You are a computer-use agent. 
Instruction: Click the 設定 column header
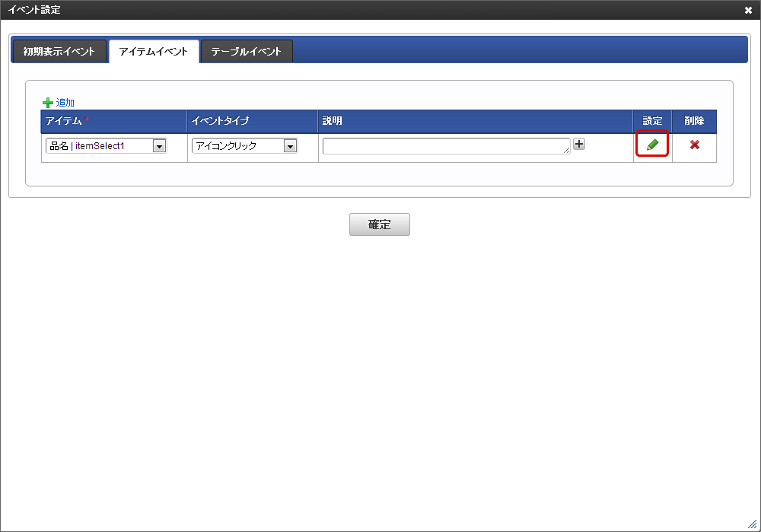click(x=652, y=121)
